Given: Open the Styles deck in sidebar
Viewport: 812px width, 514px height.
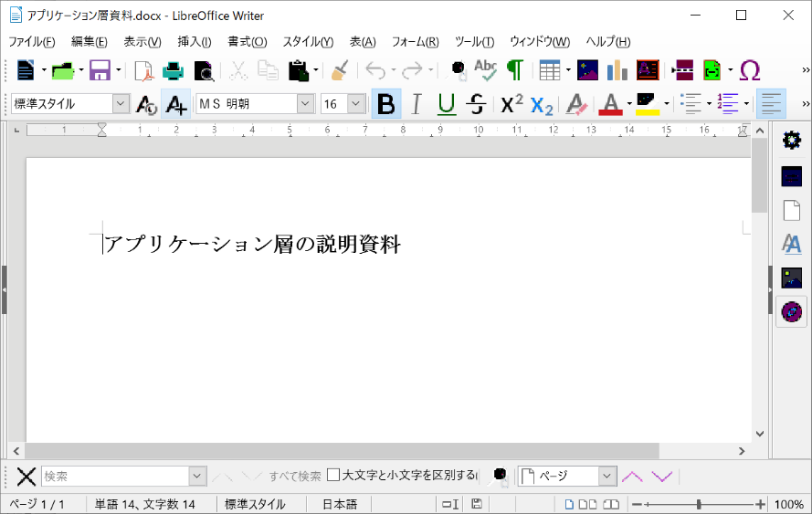Looking at the screenshot, I should (791, 244).
